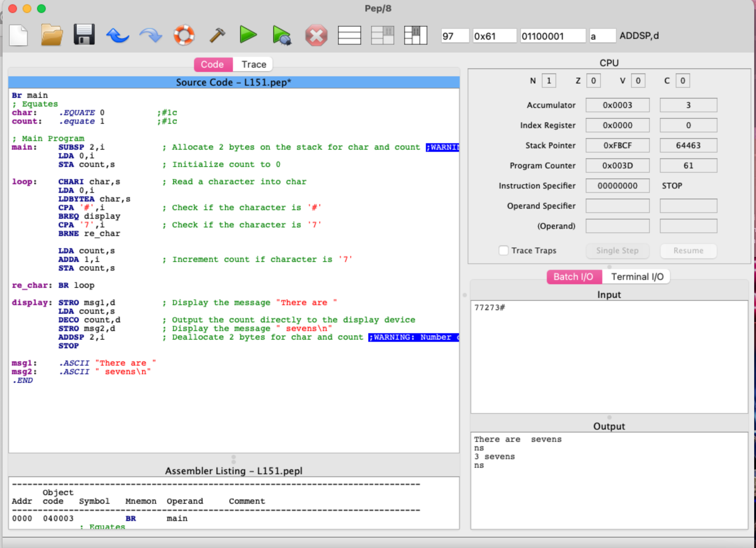Assemble the code with hammer icon
Viewport: 756px width, 548px height.
[217, 35]
